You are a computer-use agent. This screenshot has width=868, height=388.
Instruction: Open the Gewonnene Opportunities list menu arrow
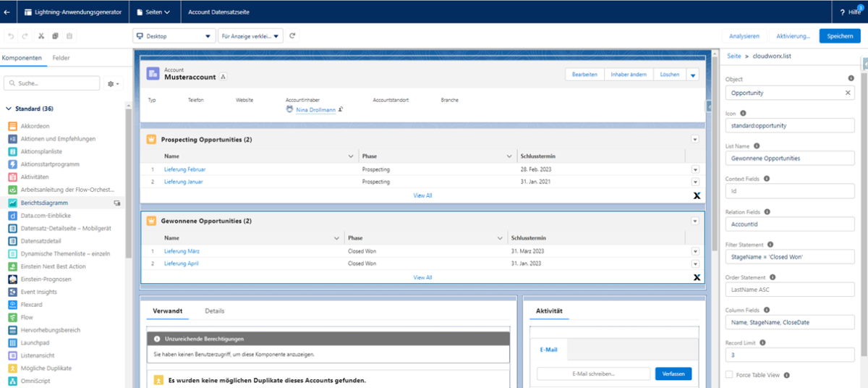695,220
